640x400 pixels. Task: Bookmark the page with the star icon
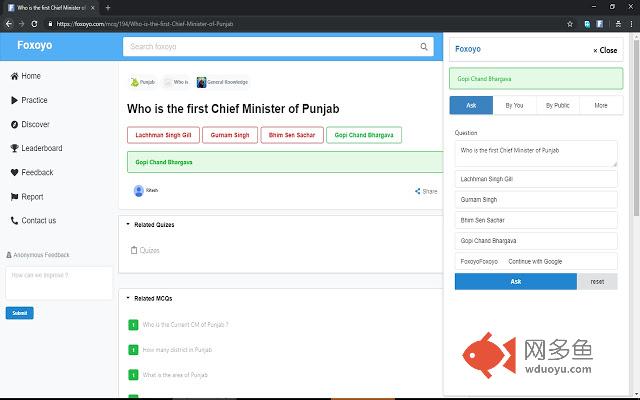(x=570, y=24)
